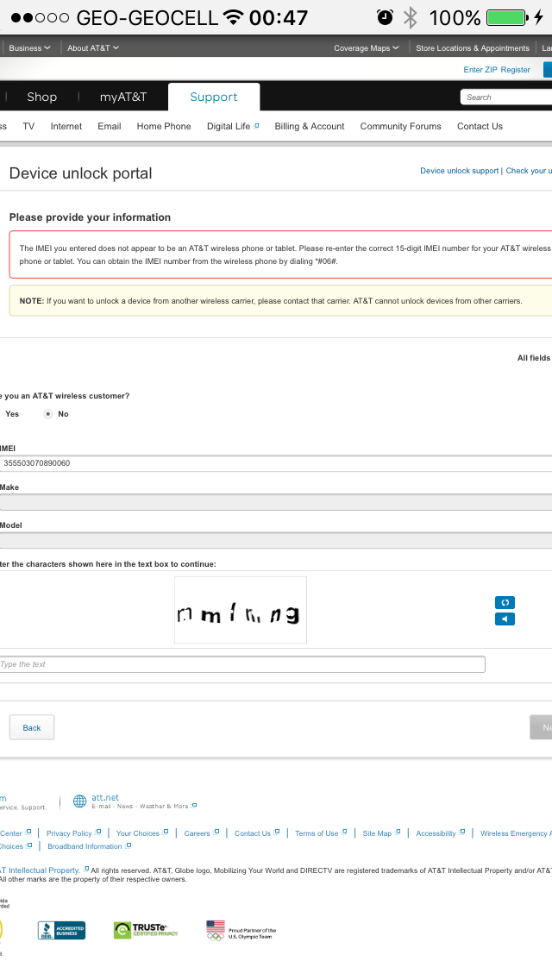This screenshot has height=980, width=552.
Task: Open the BBB Accredited Business badge
Action: 61,930
